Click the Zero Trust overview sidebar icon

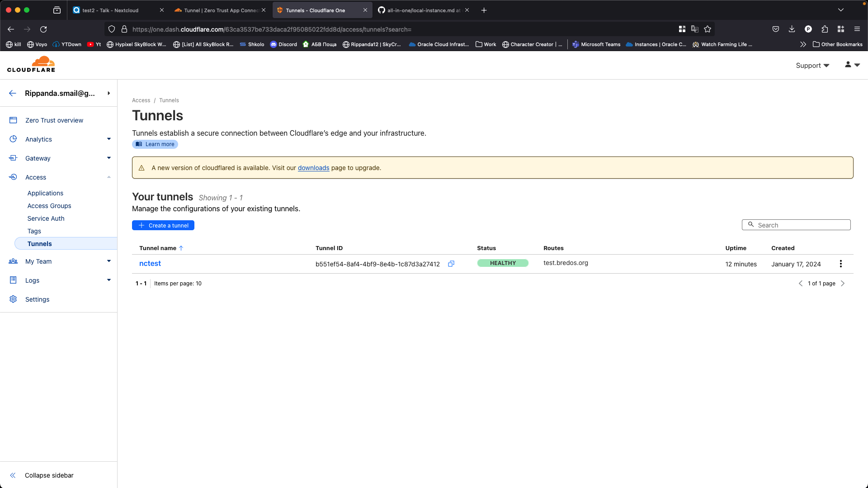point(13,120)
